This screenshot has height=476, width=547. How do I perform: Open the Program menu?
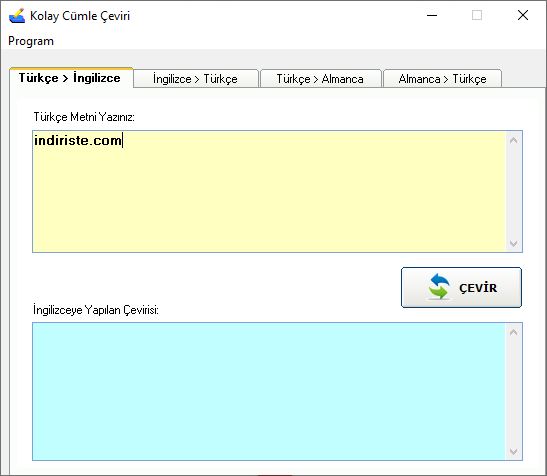[31, 41]
